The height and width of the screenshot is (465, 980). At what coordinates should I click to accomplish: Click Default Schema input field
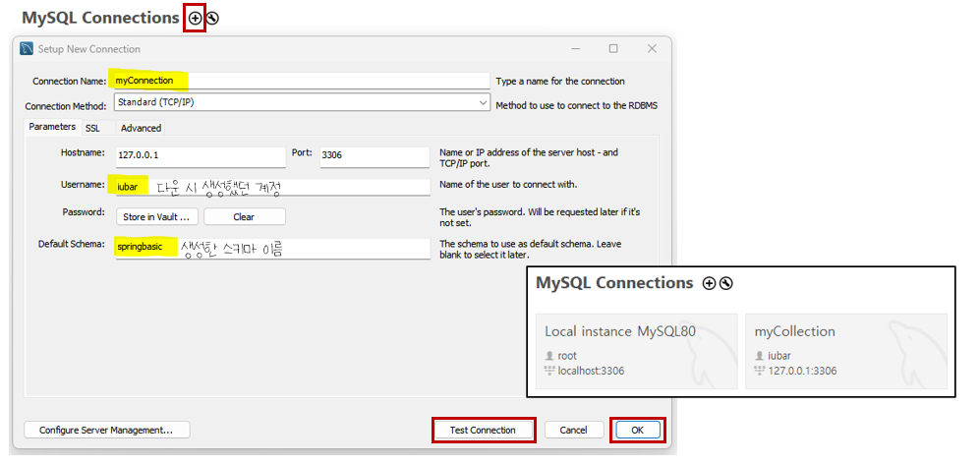[272, 248]
